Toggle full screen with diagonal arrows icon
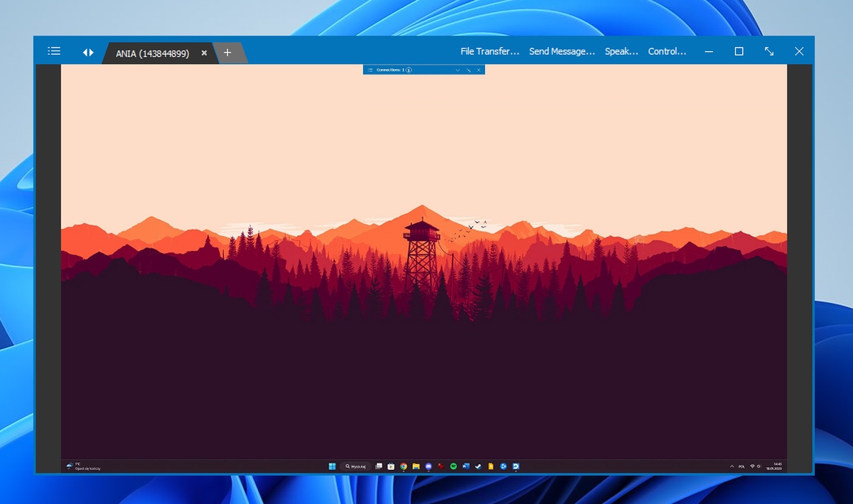The width and height of the screenshot is (853, 504). tap(769, 51)
